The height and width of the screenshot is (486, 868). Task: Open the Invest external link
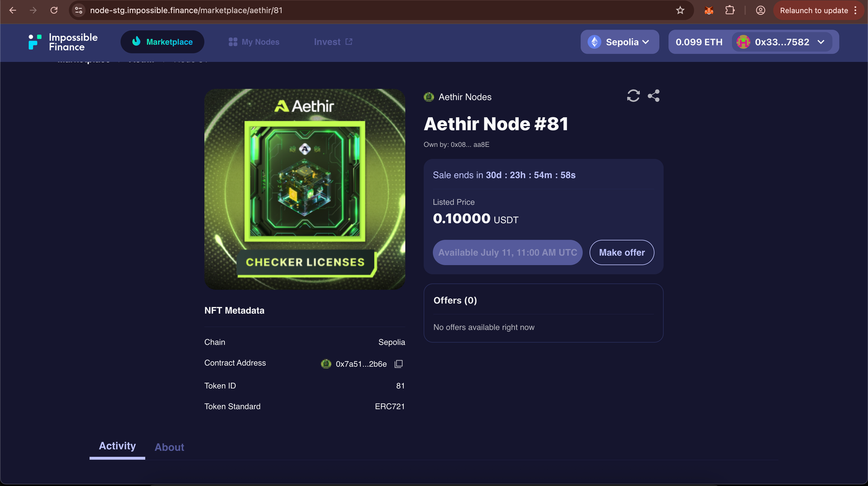[333, 42]
